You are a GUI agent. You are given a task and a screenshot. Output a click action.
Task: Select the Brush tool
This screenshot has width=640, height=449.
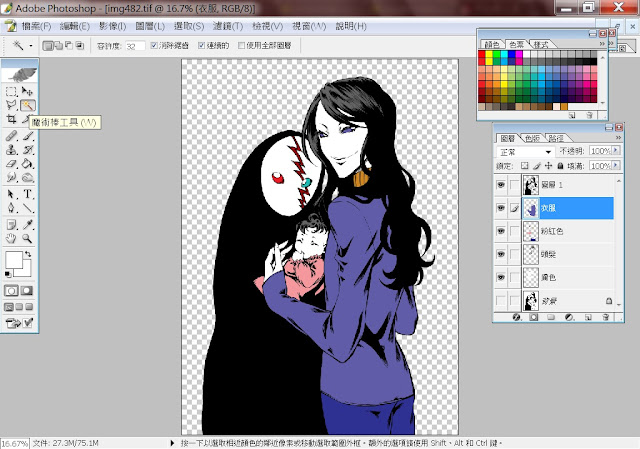pos(27,136)
